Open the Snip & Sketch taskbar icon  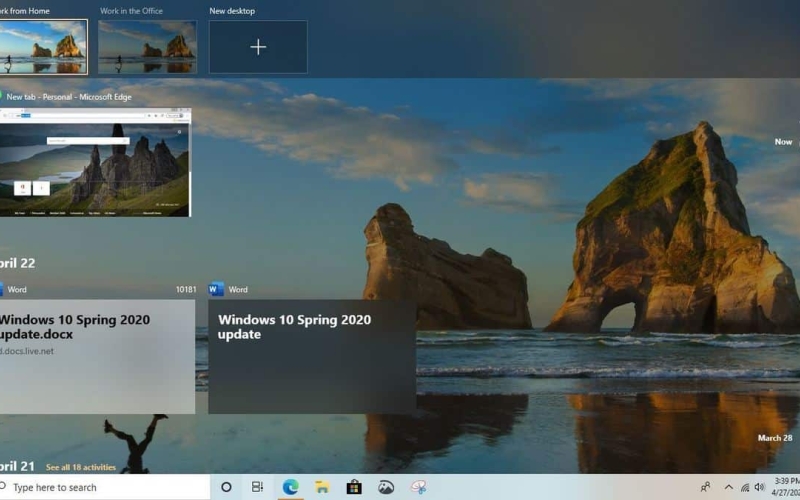click(418, 487)
